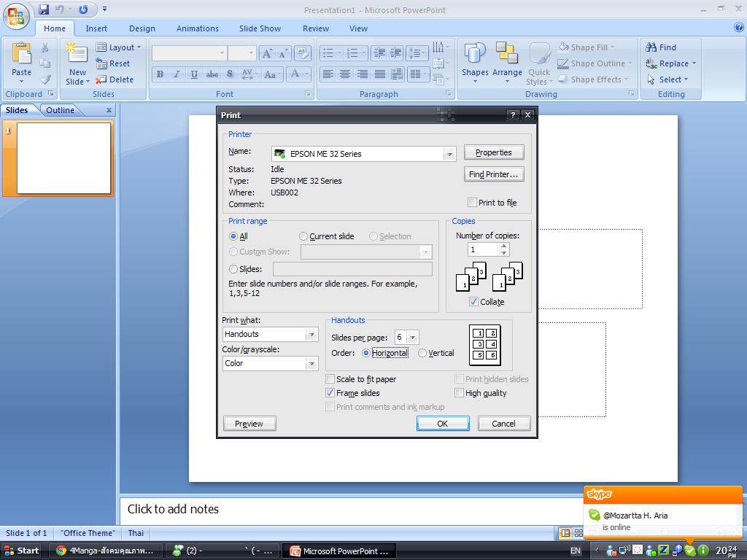The height and width of the screenshot is (560, 747).
Task: Apply text shadow formatting
Action: point(230,74)
